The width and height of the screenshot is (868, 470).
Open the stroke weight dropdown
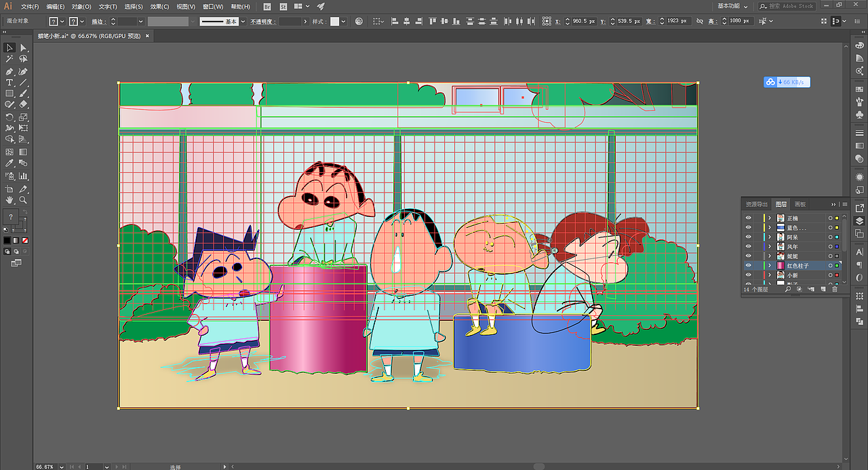click(141, 22)
